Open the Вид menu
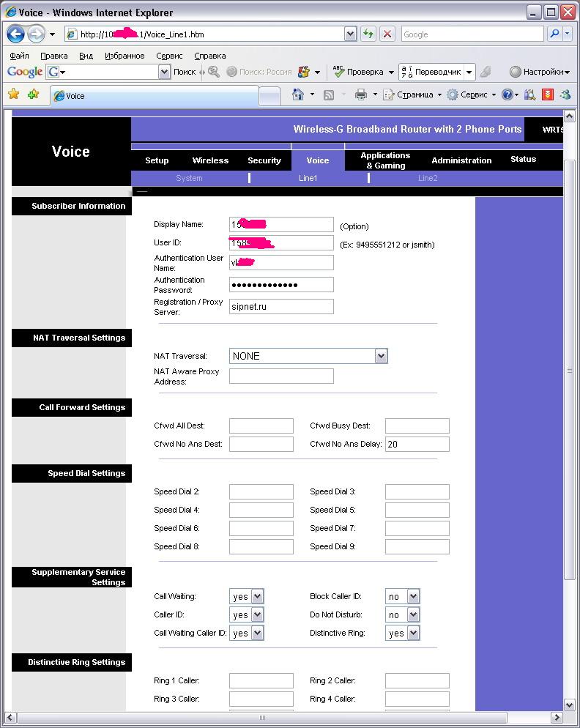 coord(86,56)
